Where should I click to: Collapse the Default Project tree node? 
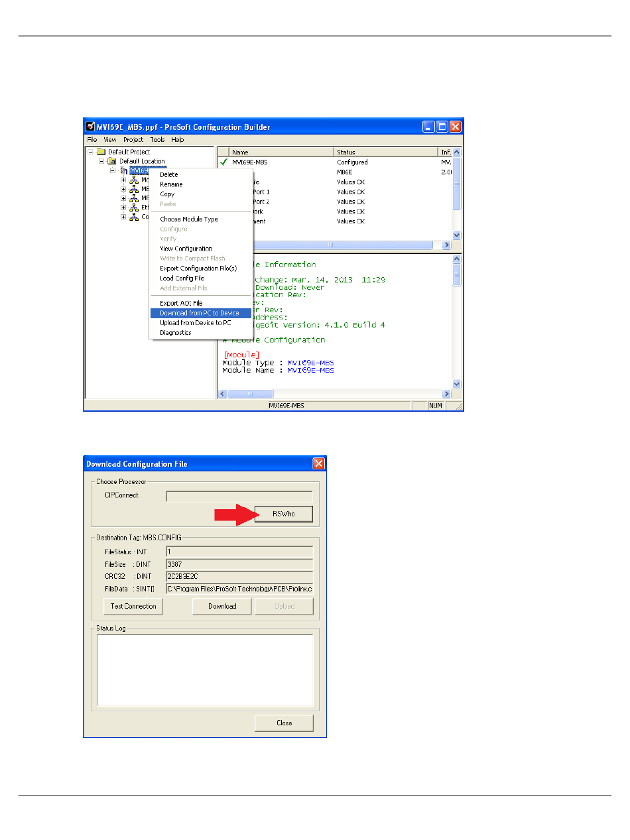pyautogui.click(x=90, y=152)
